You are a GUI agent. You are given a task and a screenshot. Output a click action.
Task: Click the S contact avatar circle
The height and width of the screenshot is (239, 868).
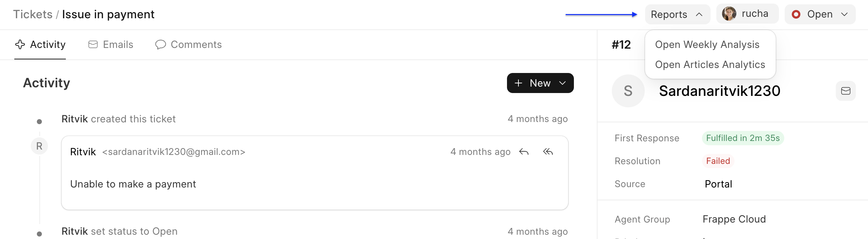[x=628, y=91]
